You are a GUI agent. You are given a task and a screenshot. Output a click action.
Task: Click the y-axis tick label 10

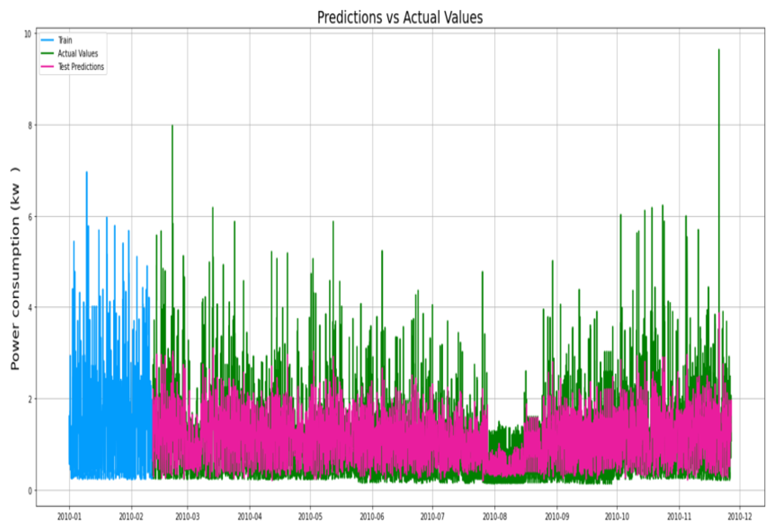pyautogui.click(x=28, y=34)
